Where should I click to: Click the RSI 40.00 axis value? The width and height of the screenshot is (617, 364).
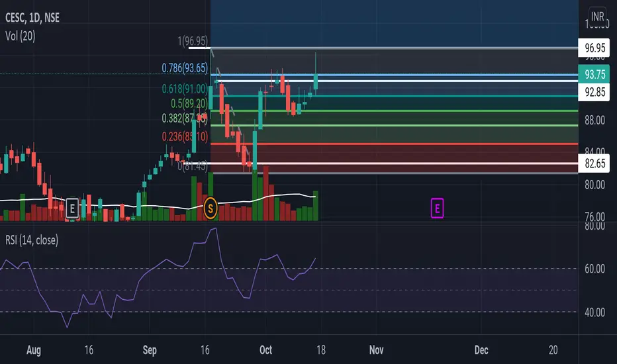[594, 312]
